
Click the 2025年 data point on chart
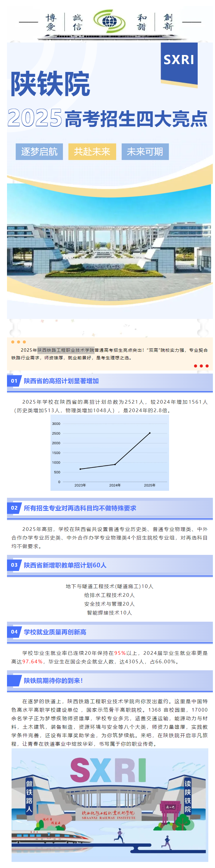(150, 433)
